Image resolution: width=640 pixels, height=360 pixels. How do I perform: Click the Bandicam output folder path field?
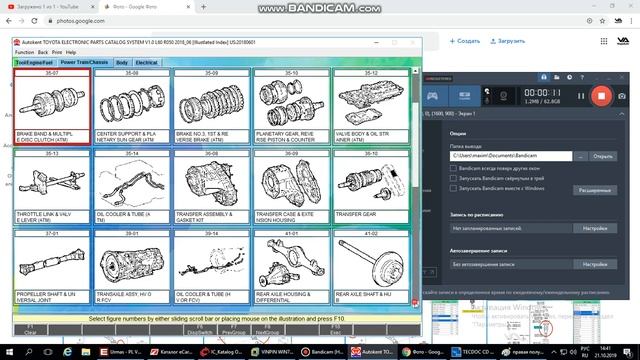(511, 156)
